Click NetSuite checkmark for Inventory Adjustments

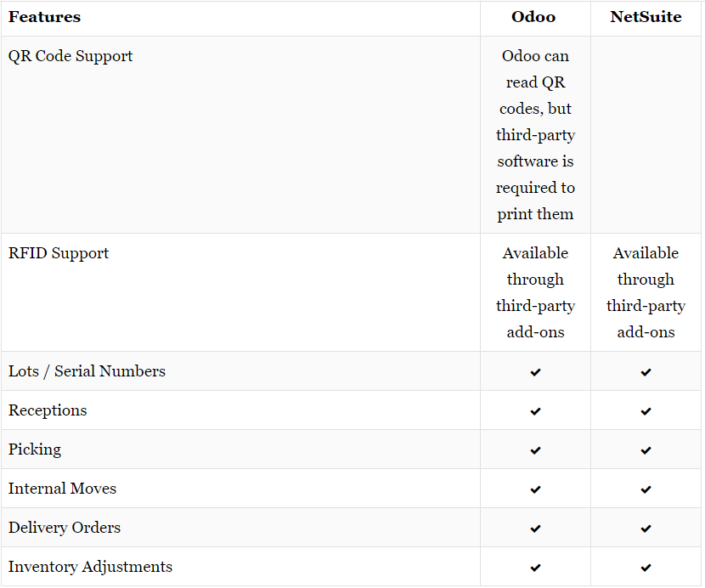(646, 568)
